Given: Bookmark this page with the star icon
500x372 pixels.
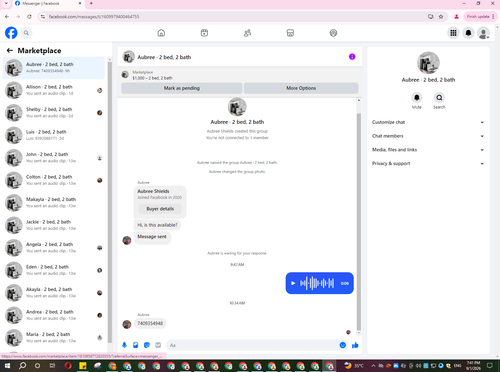Looking at the screenshot, I should (441, 16).
